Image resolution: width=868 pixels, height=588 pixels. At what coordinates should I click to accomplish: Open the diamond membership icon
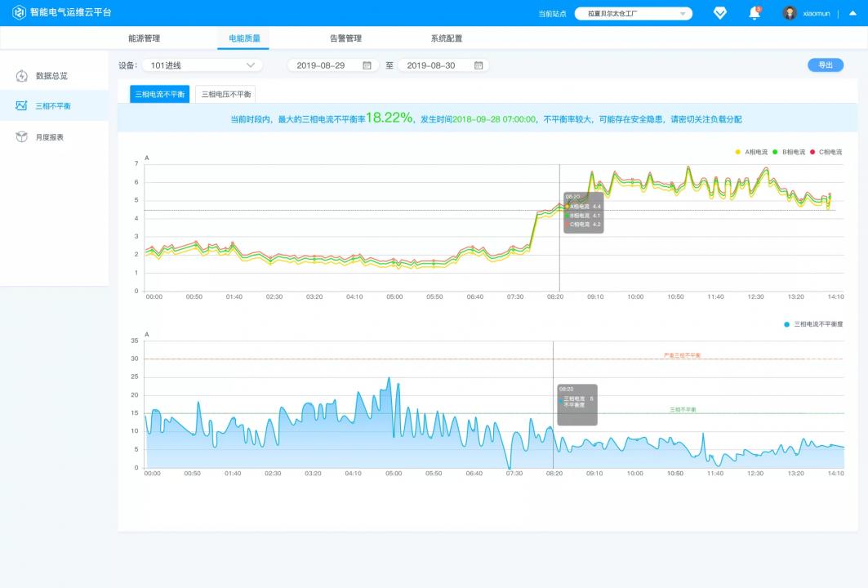[719, 13]
